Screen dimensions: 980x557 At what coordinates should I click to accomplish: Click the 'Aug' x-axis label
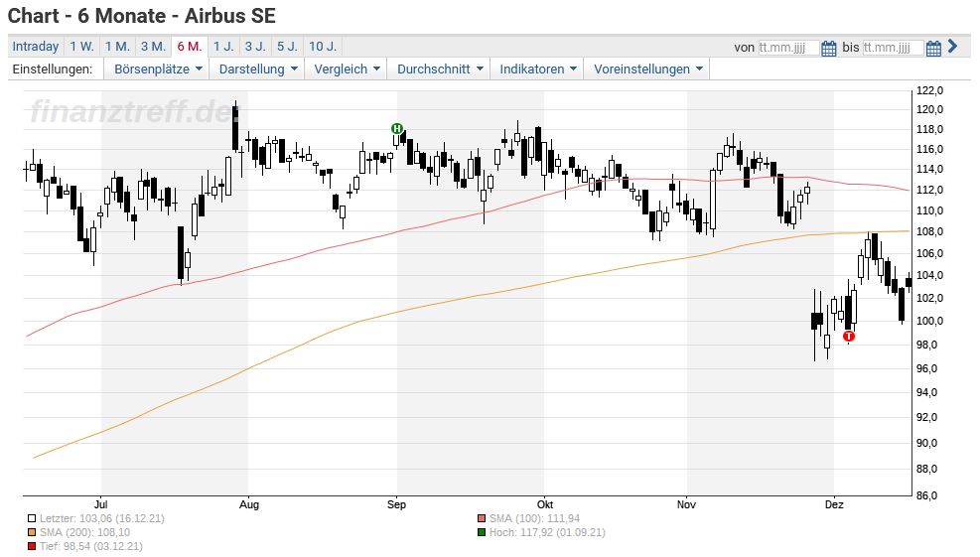pos(249,504)
